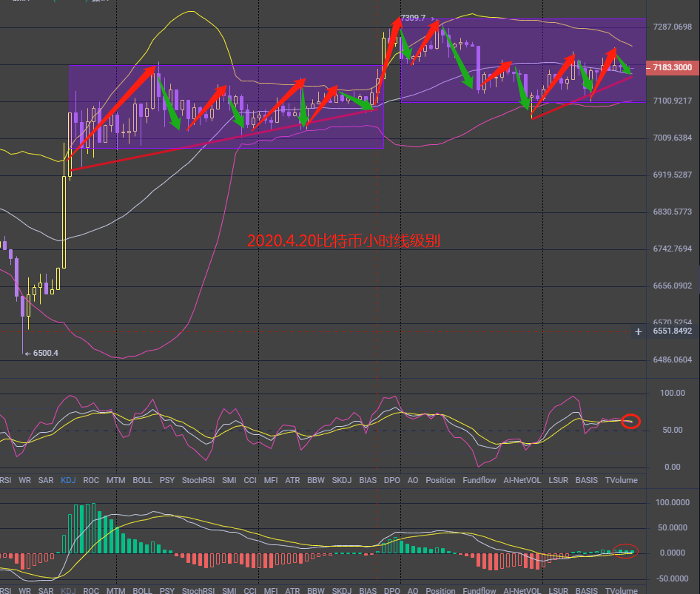700x594 pixels.
Task: Select the ROC tab in the bottom indicator row
Action: coord(91,590)
